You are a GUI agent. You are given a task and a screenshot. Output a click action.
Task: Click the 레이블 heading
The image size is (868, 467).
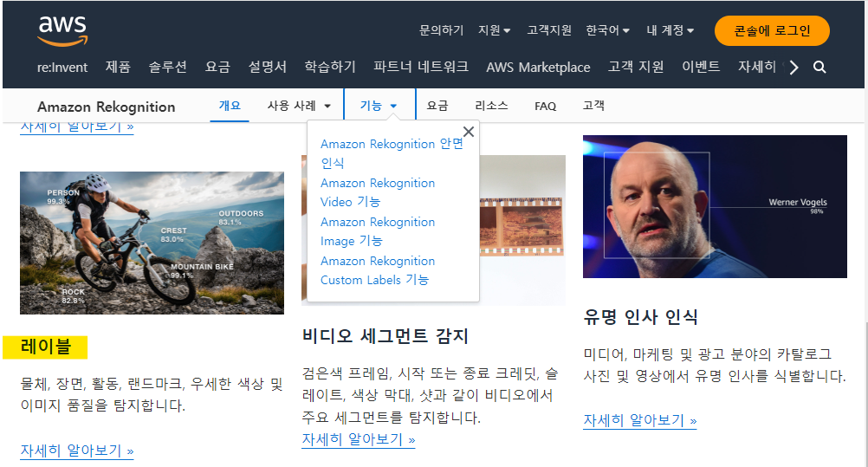click(45, 347)
